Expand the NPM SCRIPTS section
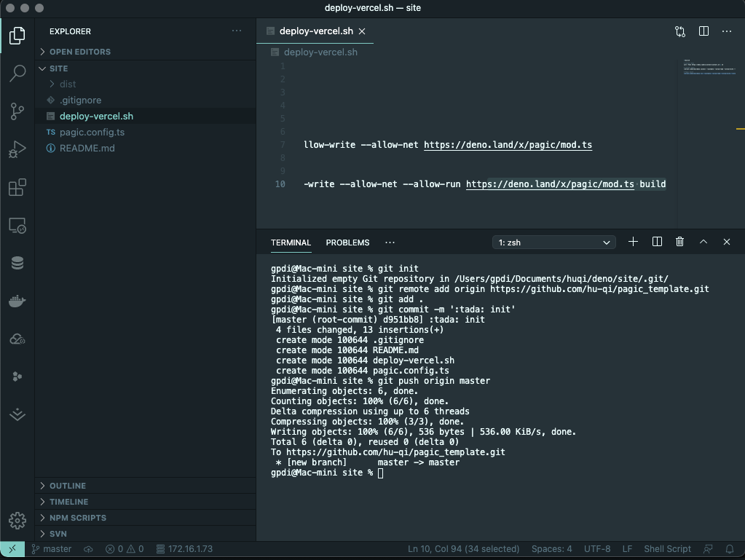This screenshot has width=745, height=560. pos(146,518)
